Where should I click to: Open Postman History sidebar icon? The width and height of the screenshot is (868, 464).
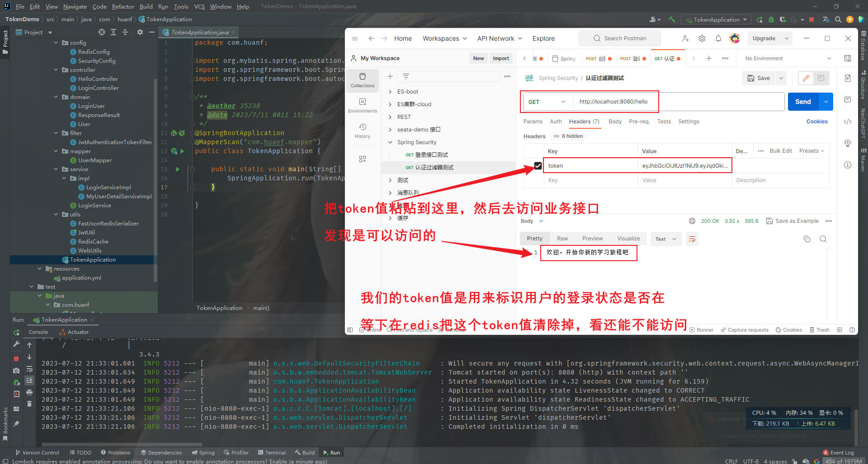pyautogui.click(x=363, y=131)
